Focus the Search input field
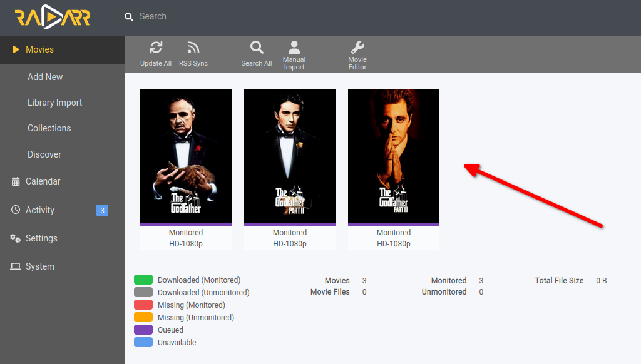The image size is (641, 364). [x=201, y=16]
